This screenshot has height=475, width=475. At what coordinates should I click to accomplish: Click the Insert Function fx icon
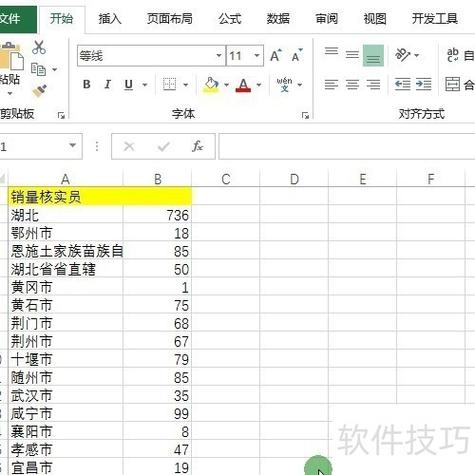(x=197, y=146)
